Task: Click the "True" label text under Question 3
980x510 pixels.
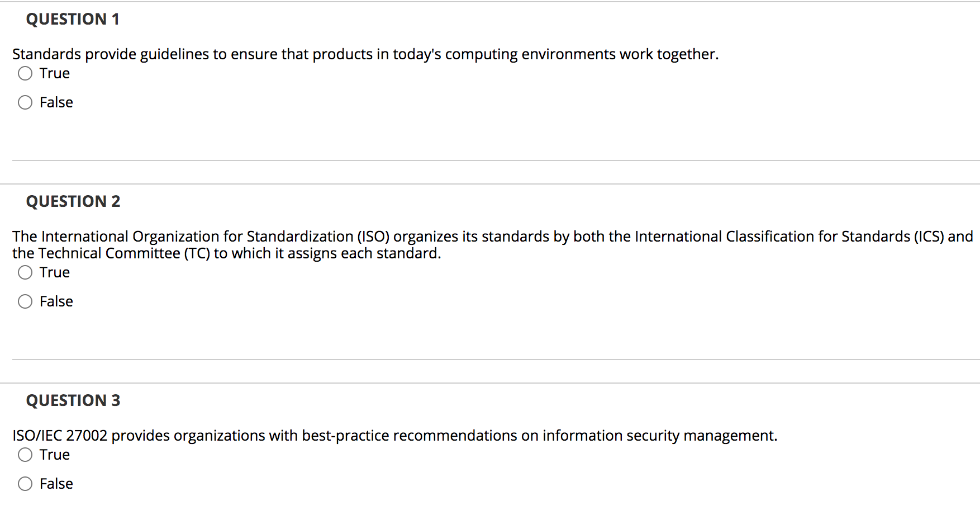Action: click(55, 455)
